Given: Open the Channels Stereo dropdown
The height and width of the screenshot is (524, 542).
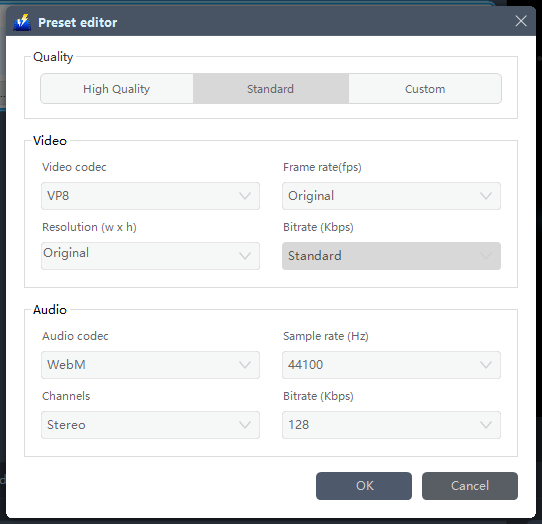Looking at the screenshot, I should pyautogui.click(x=150, y=425).
